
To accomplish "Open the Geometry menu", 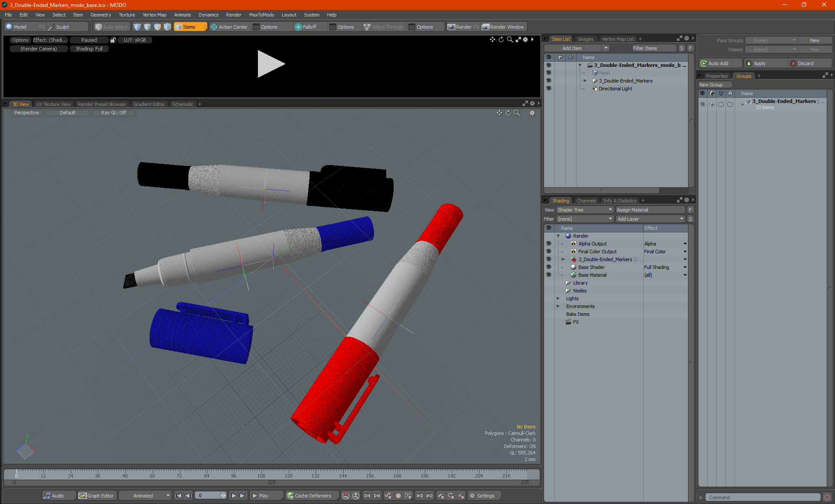I will point(100,15).
